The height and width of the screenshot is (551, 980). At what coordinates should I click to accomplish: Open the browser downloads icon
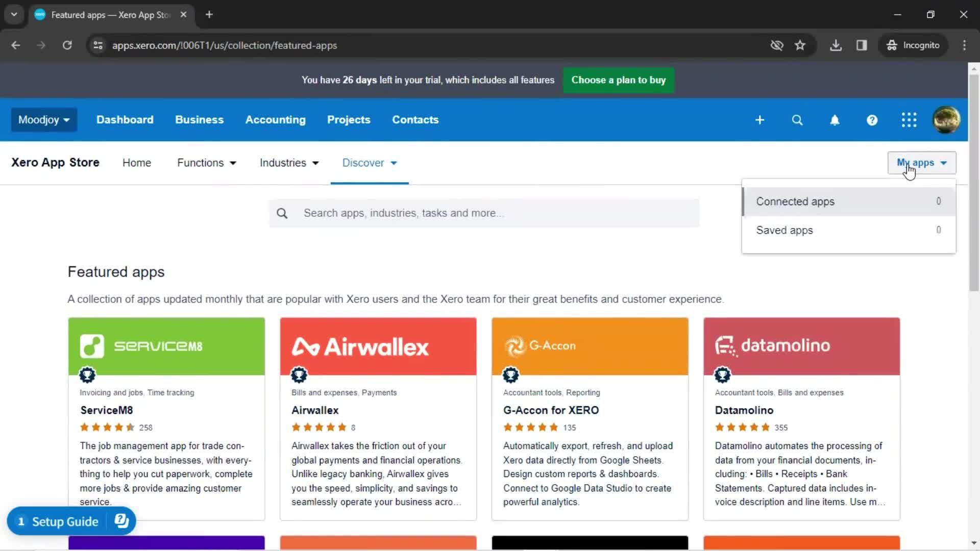click(x=836, y=45)
